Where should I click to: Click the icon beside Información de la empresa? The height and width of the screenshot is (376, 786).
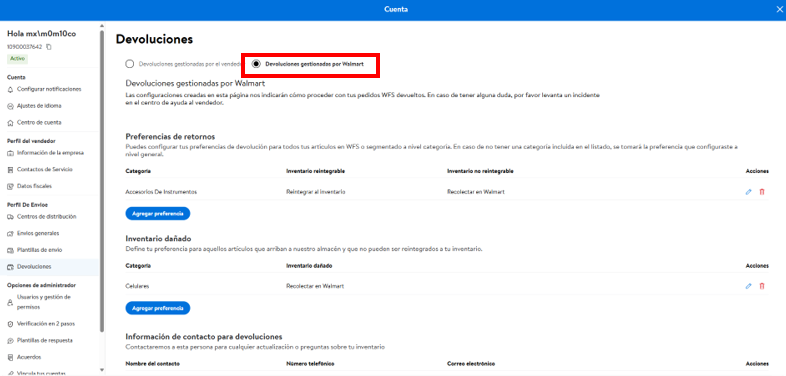pos(11,153)
